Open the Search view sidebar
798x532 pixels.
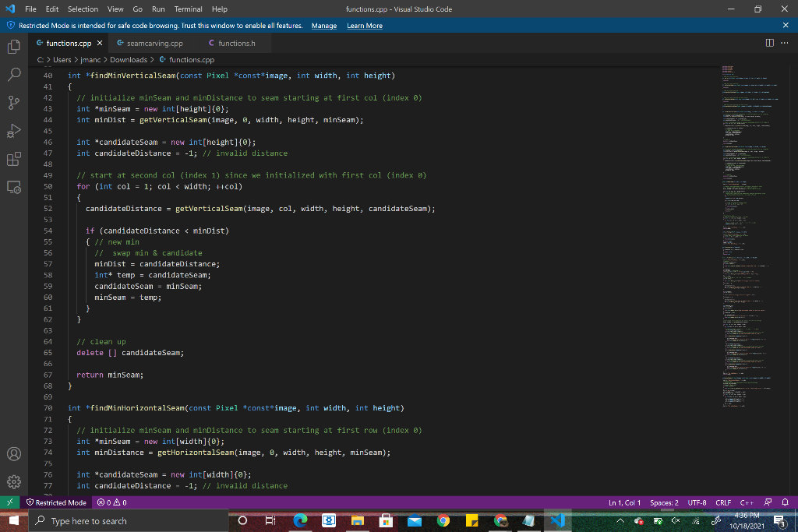(12, 76)
